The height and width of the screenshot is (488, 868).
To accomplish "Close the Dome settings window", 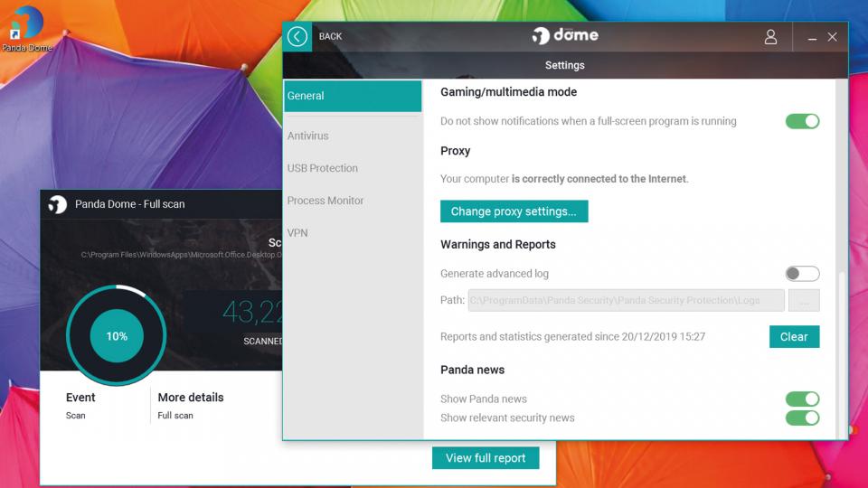I will tap(832, 37).
